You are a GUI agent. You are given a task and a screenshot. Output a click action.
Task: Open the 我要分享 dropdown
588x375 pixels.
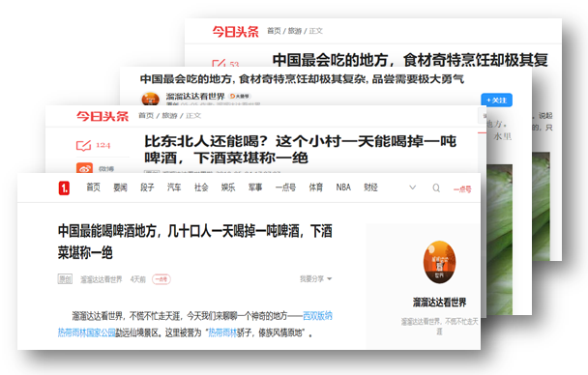[315, 278]
